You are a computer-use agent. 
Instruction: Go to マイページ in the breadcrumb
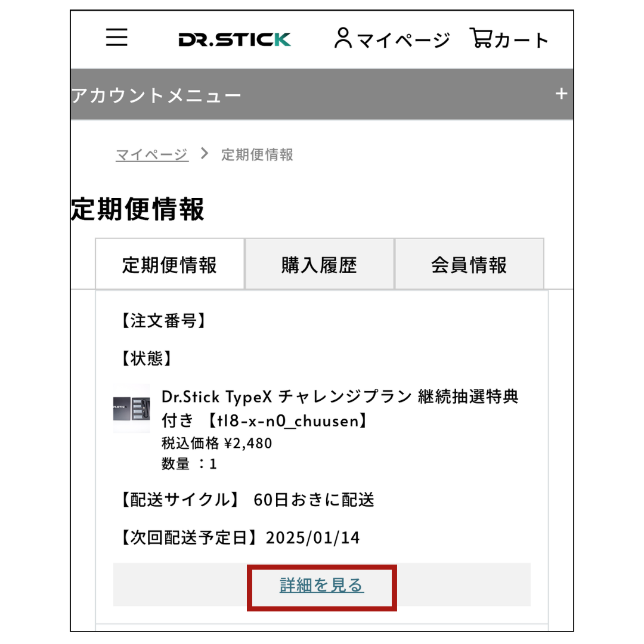coord(152,155)
